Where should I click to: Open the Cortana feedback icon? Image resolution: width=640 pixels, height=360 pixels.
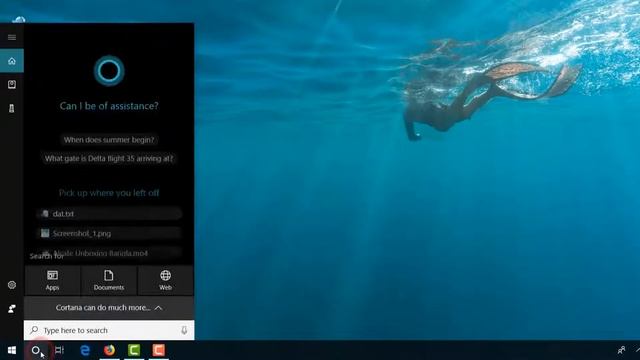[12, 309]
